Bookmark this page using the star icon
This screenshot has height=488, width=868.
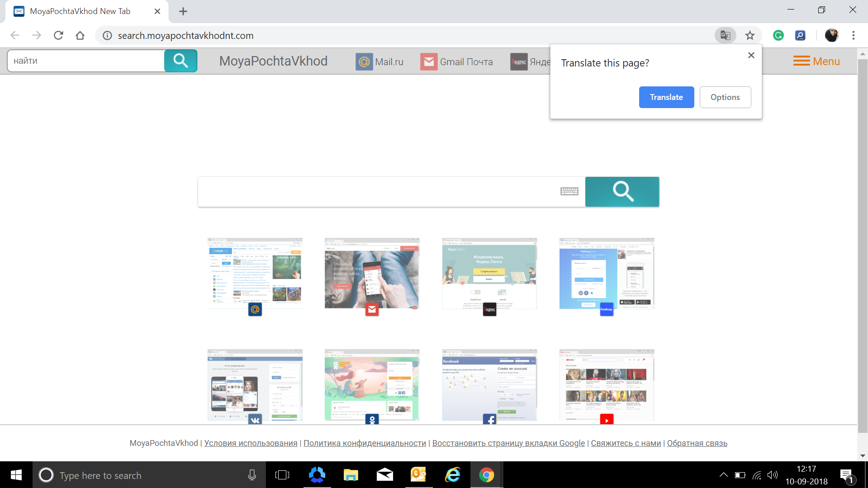point(750,35)
